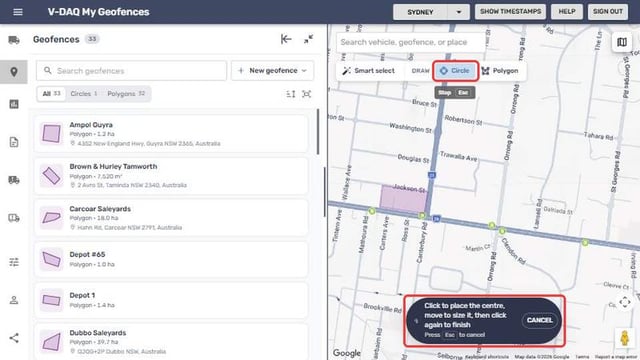Select the Polygon draw tool
Image resolution: width=640 pixels, height=360 pixels.
tap(500, 71)
